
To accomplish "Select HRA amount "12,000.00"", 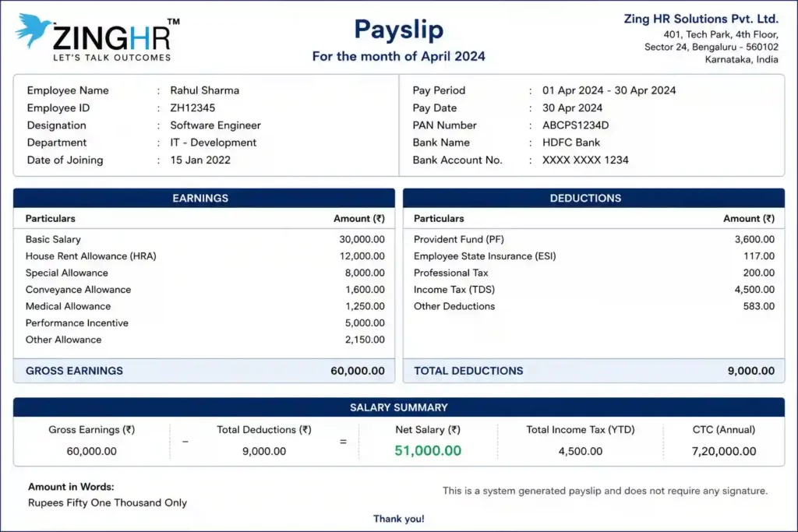I will coord(362,256).
